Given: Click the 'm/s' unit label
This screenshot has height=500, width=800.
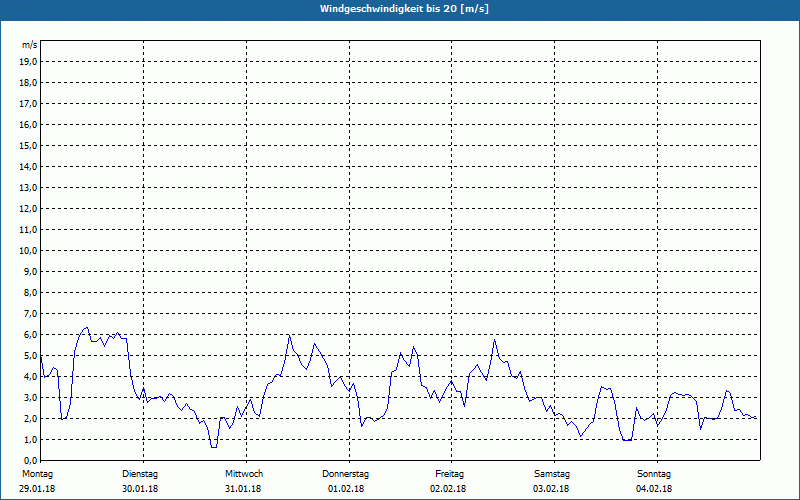Looking at the screenshot, I should pyautogui.click(x=29, y=45).
